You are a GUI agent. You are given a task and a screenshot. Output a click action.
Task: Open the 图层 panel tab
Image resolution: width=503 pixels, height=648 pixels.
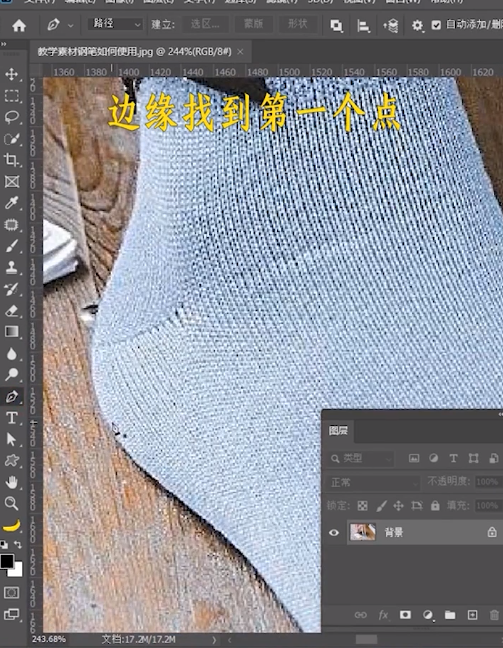coord(338,431)
